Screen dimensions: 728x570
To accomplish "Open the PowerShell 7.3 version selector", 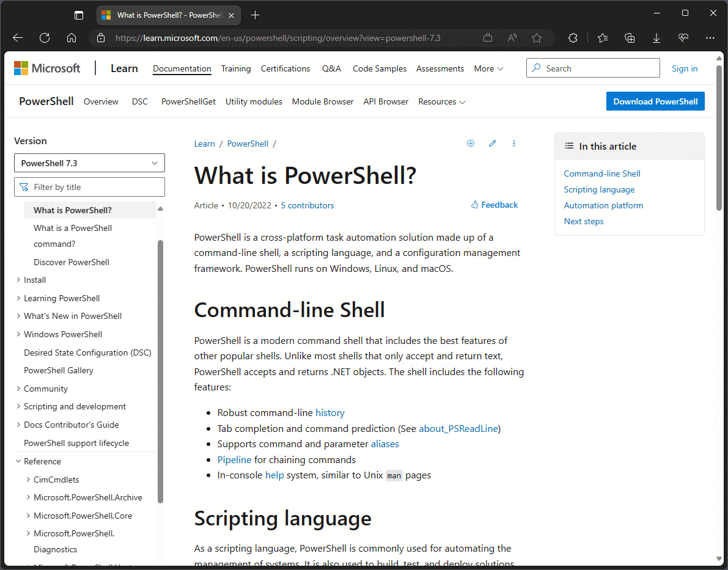I will (x=89, y=163).
